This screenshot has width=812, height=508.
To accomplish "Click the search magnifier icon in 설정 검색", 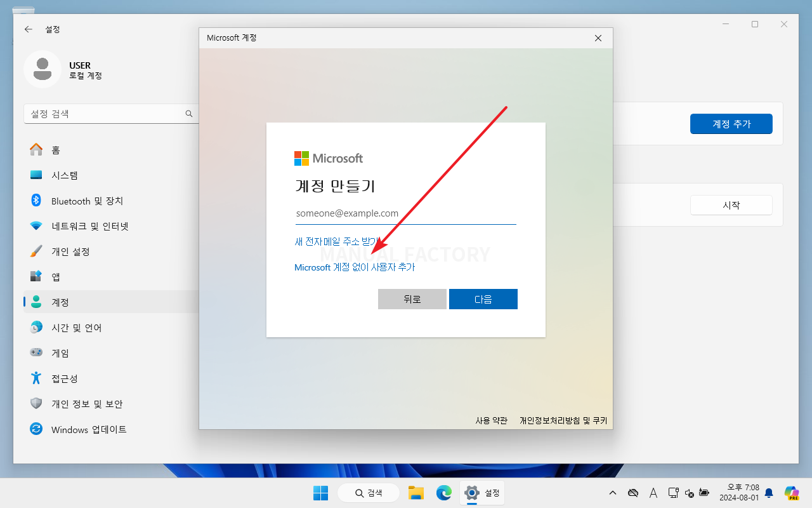I will (x=189, y=114).
